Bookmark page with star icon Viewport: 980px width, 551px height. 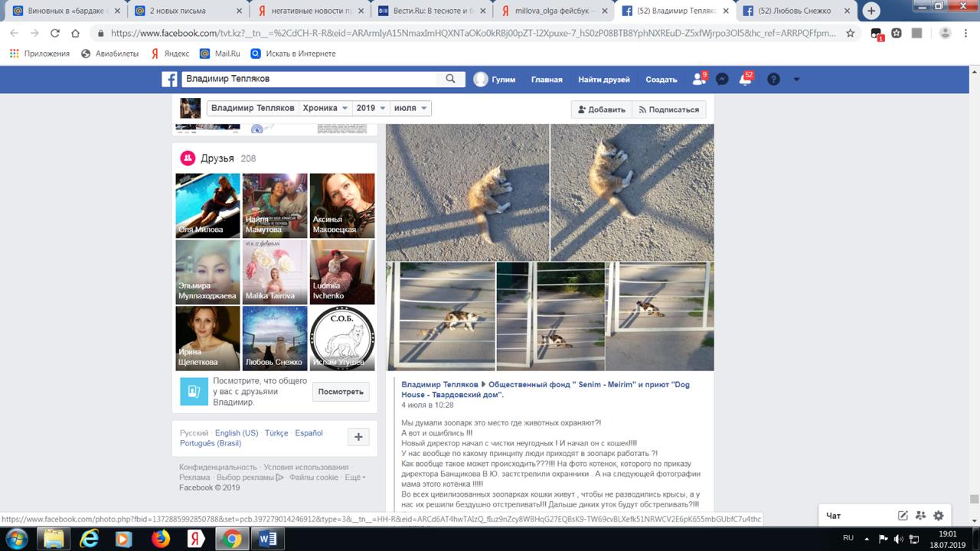coord(851,33)
